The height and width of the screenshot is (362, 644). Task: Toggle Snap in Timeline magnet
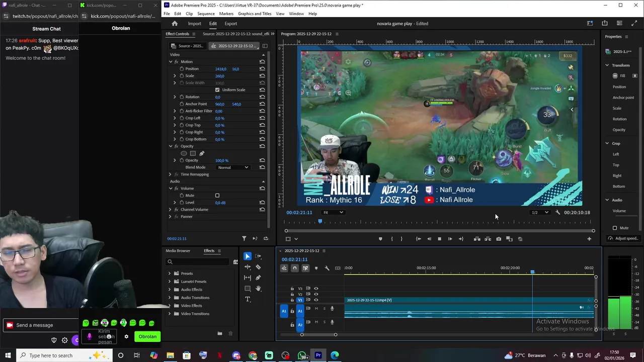tap(295, 268)
